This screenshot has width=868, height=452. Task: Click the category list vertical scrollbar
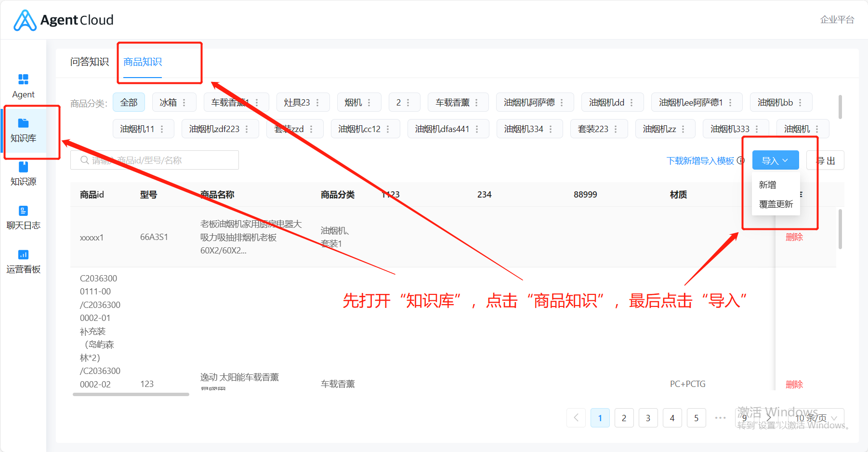coord(840,107)
